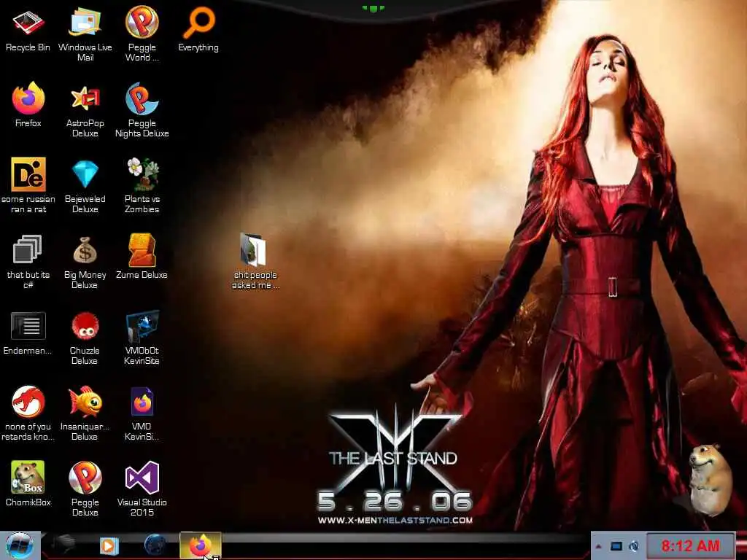Switch to the Firefox taskbar button

201,545
